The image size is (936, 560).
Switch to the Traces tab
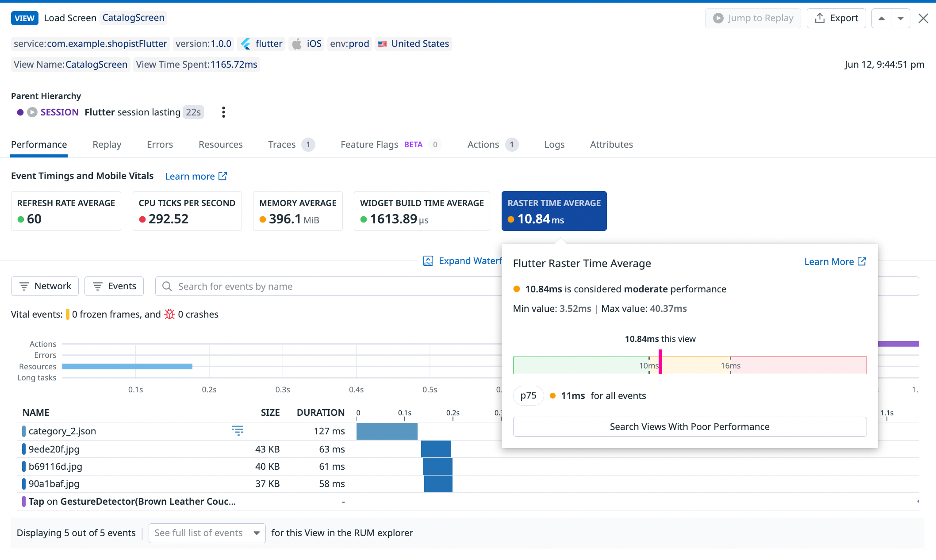click(x=282, y=145)
